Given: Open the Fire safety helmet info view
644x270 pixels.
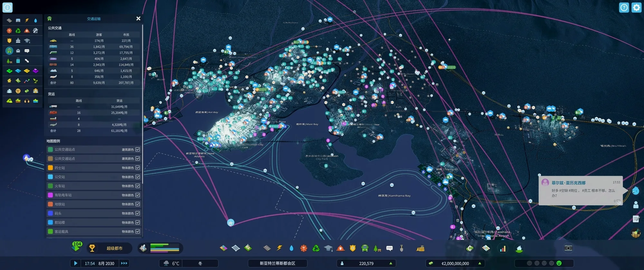Looking at the screenshot, I should pyautogui.click(x=27, y=31).
